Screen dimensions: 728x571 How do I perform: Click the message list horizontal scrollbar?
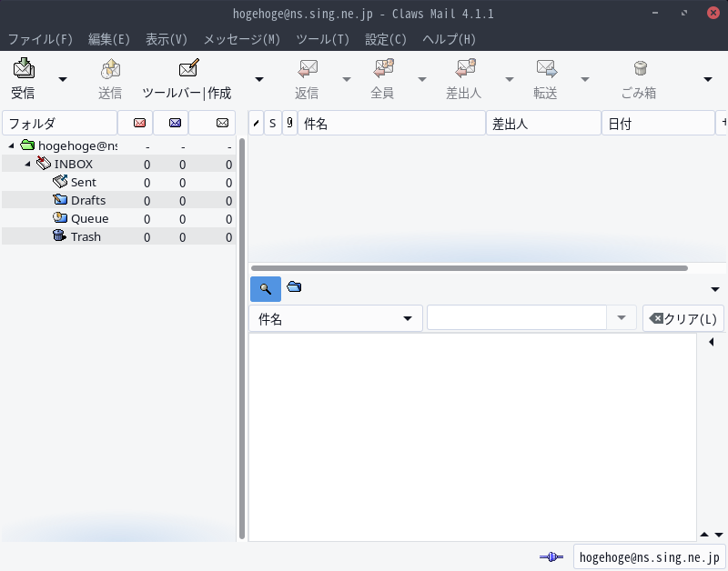470,268
